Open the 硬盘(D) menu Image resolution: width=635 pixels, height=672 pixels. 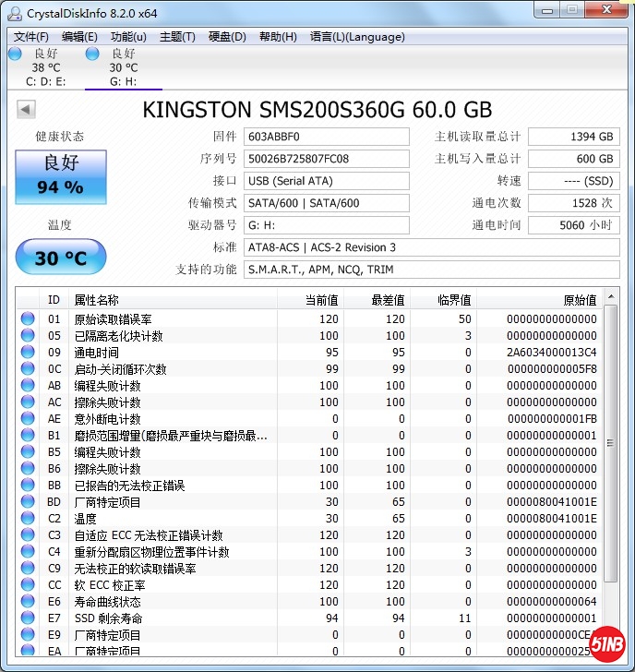[227, 37]
